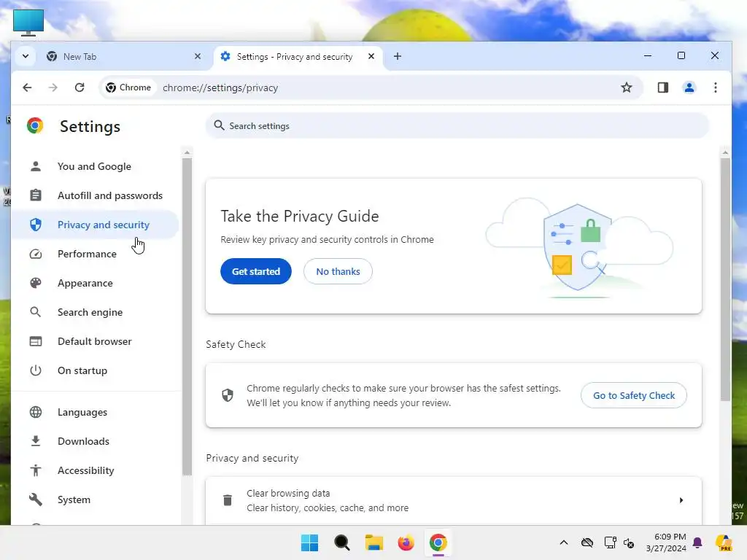Bookmark this tab with the star icon
Viewport: 747px width, 560px height.
pos(627,87)
